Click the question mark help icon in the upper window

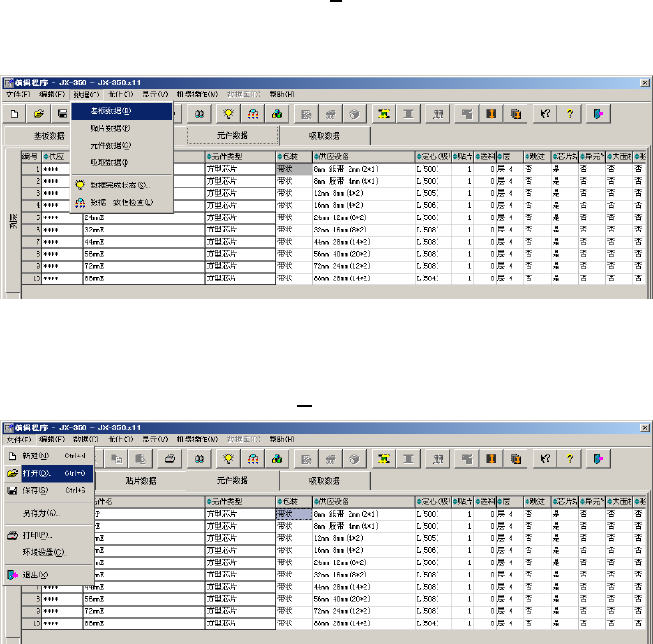click(569, 113)
